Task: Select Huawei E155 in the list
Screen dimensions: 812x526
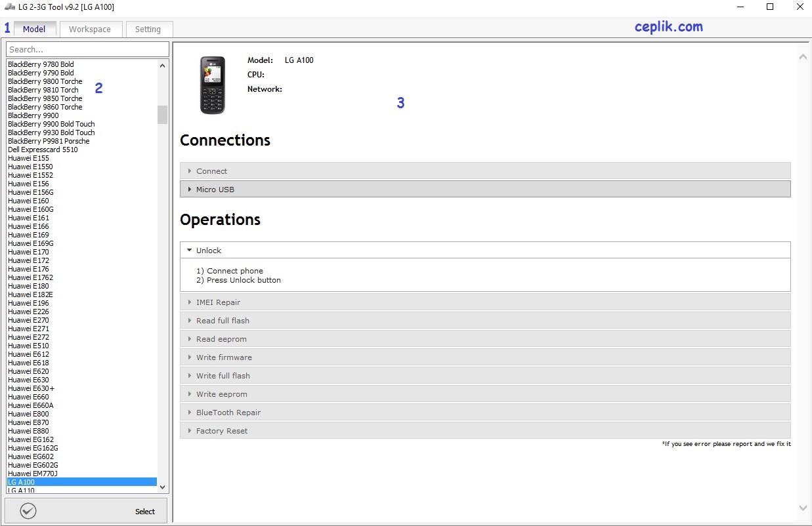Action: click(28, 158)
